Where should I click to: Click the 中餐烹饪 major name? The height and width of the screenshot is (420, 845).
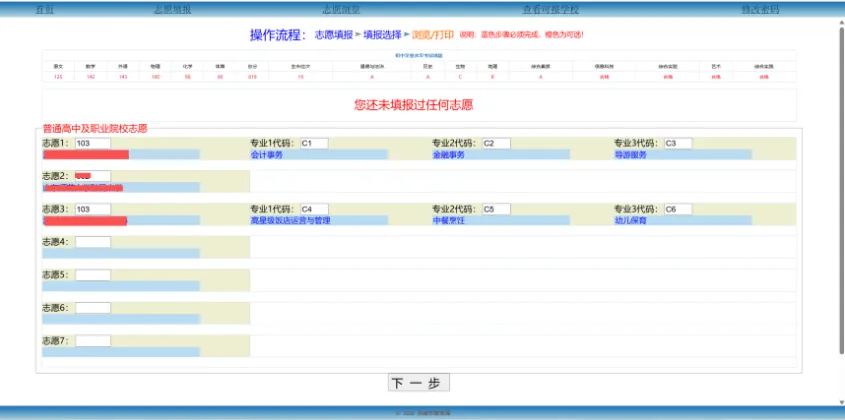pyautogui.click(x=448, y=221)
